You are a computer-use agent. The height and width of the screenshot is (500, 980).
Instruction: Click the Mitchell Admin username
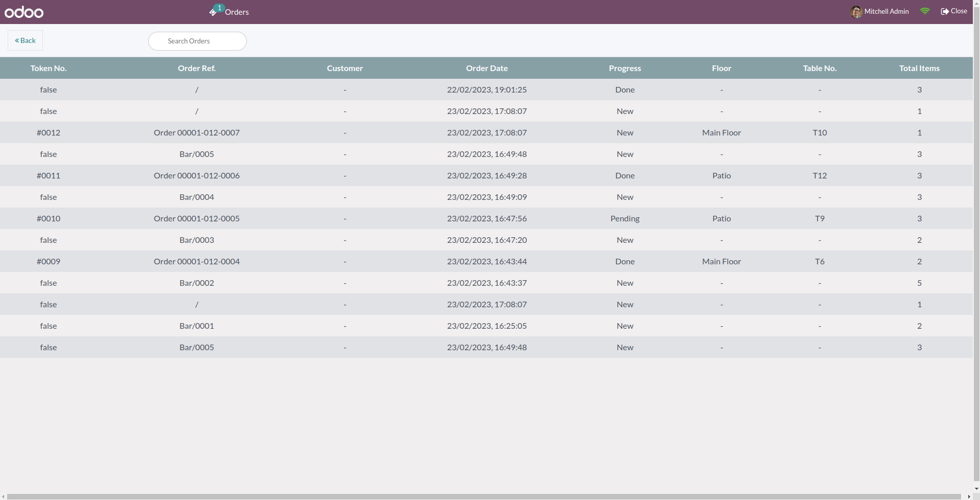pyautogui.click(x=886, y=11)
